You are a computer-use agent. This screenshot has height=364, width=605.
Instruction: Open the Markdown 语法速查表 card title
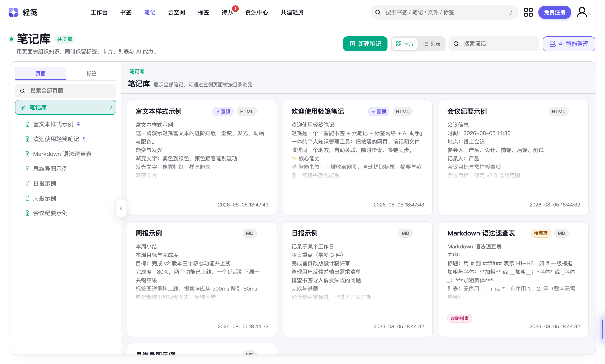(481, 233)
